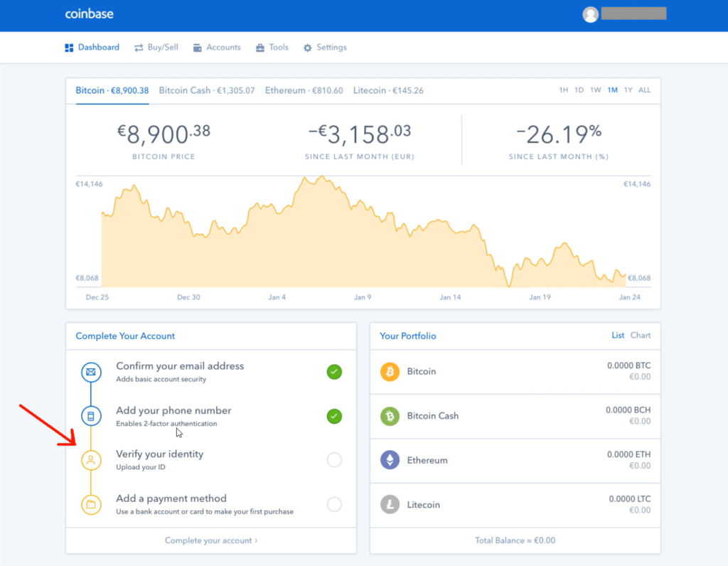Click green checkmark for email confirmation
Image resolution: width=728 pixels, height=566 pixels.
click(334, 372)
